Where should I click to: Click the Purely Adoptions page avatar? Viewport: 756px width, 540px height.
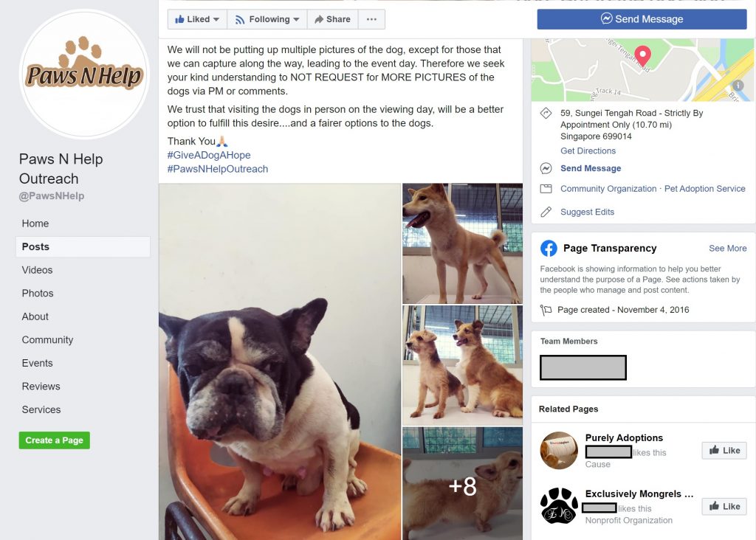point(559,451)
